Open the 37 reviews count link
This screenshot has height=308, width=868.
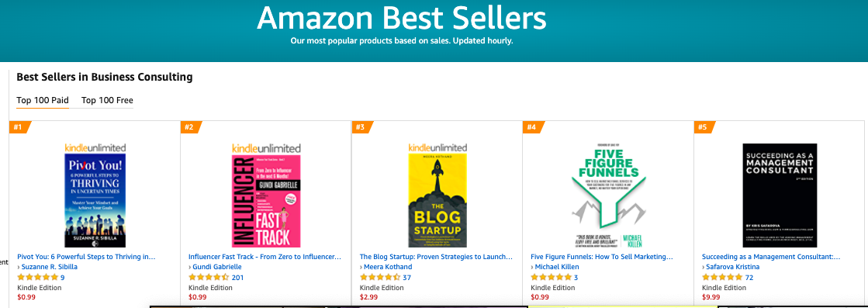[407, 278]
